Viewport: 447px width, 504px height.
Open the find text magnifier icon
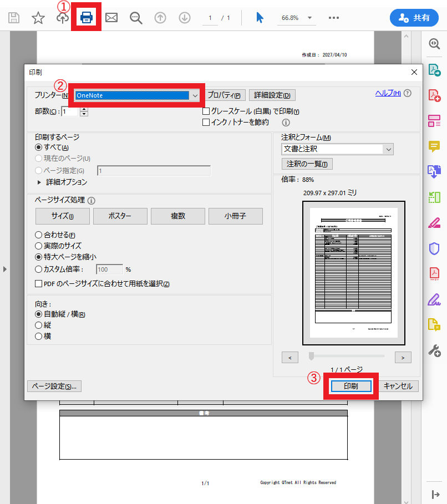(x=136, y=18)
